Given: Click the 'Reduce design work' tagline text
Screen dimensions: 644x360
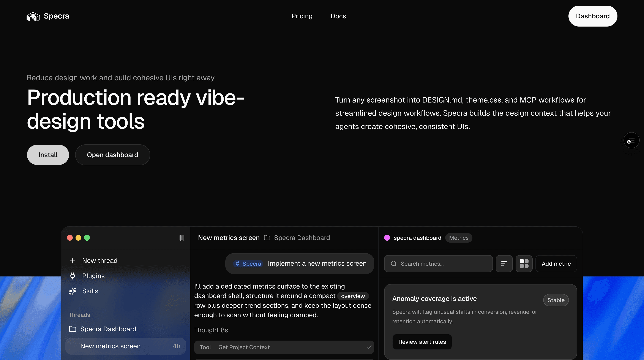Looking at the screenshot, I should point(120,78).
